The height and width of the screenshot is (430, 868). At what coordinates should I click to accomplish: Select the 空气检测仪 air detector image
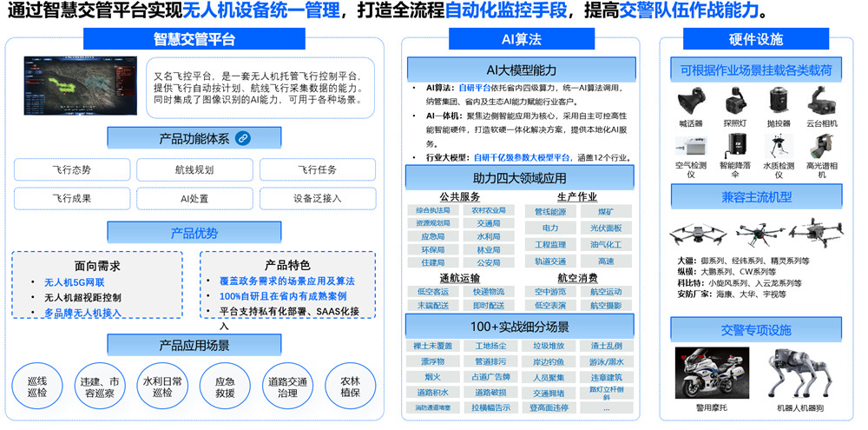pos(690,147)
